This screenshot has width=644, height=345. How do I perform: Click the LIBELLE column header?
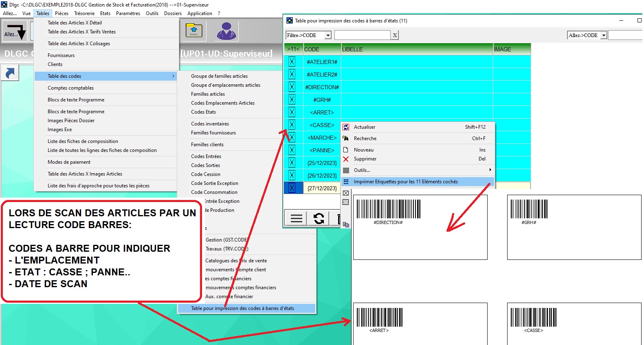(x=417, y=49)
